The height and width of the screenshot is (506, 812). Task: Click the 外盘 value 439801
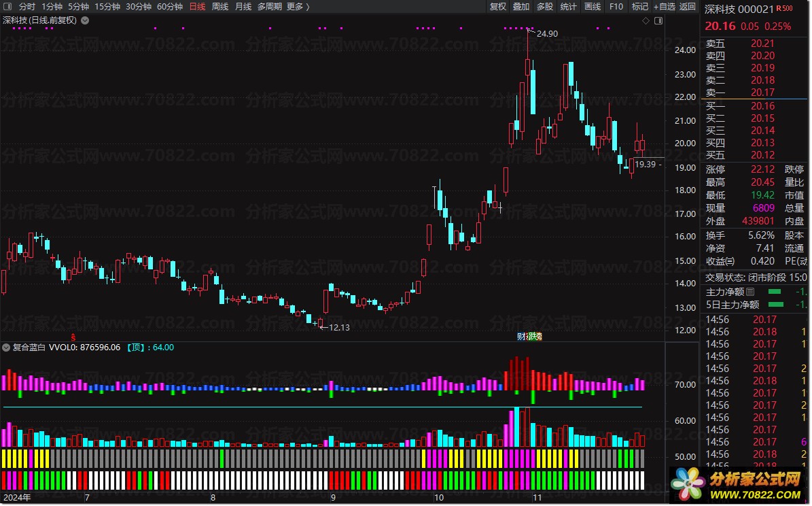click(x=758, y=221)
